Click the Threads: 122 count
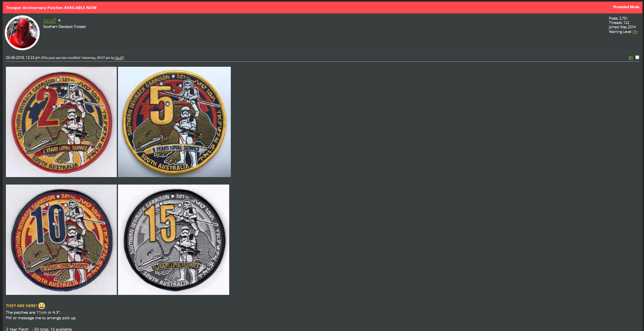Screen dimensions: 644x331 pyautogui.click(x=619, y=23)
